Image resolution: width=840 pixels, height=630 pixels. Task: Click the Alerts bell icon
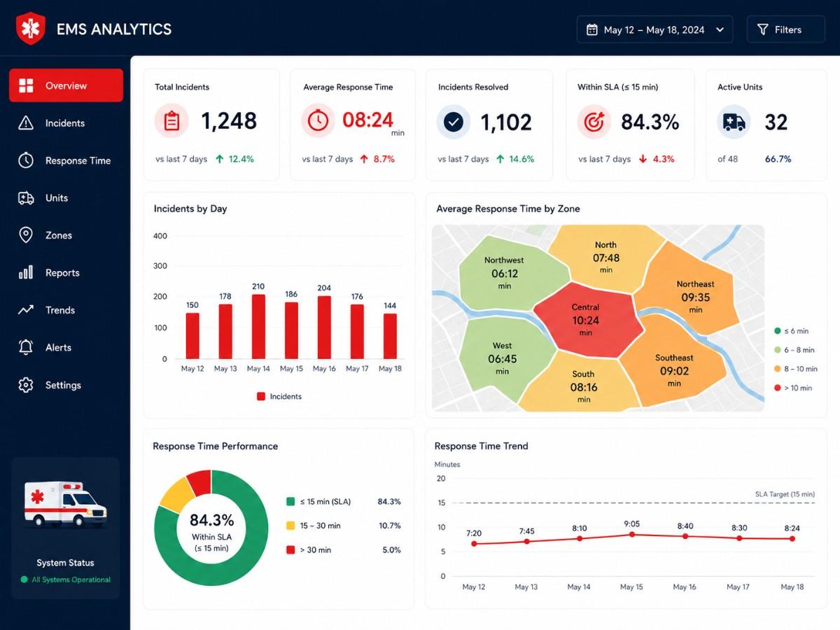[26, 347]
